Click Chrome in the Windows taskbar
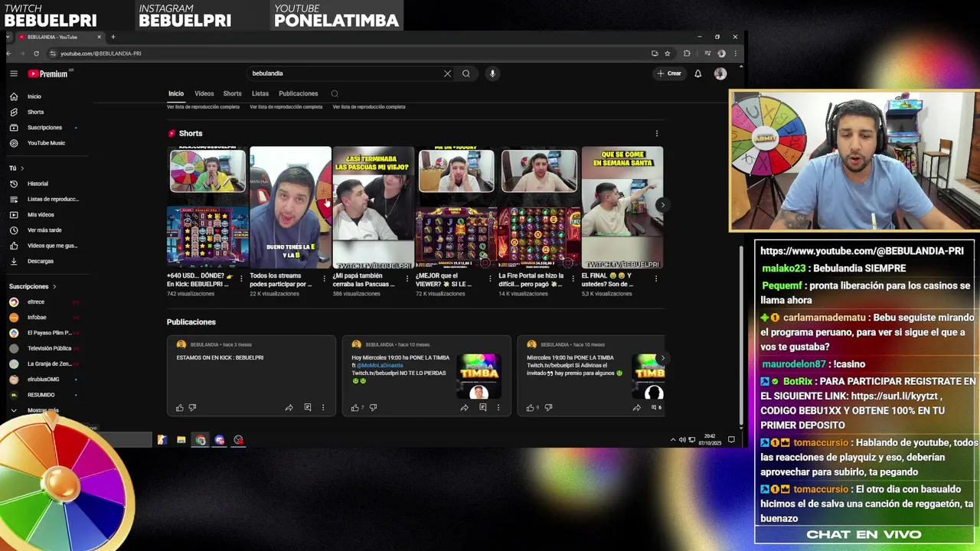 (200, 440)
